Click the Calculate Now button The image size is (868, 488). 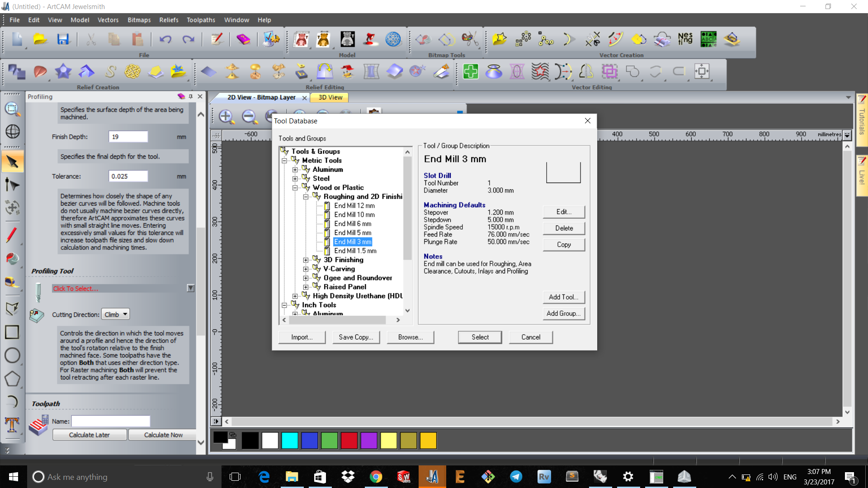point(163,435)
